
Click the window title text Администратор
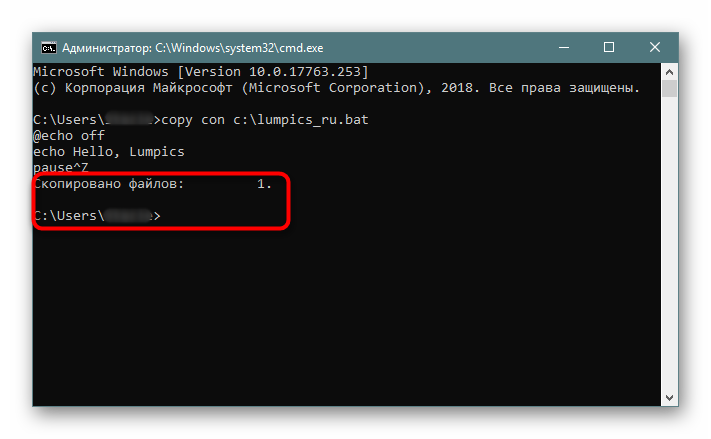point(107,48)
